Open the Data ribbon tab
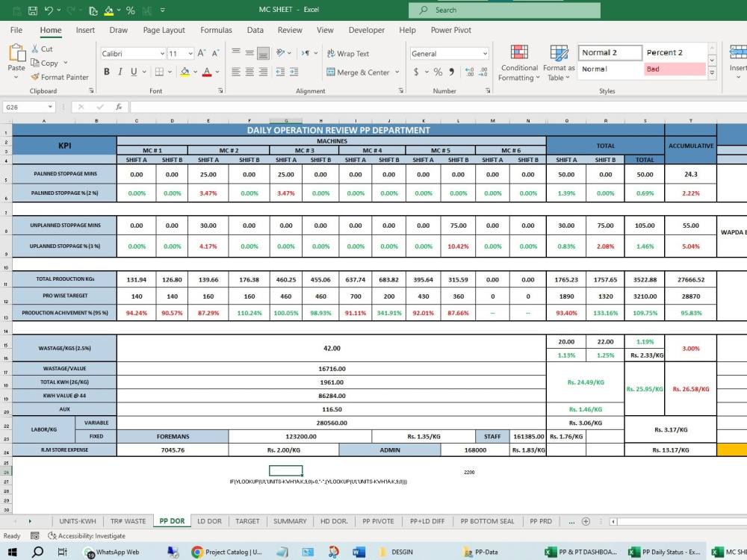Screen dimensions: 747x560 (255, 30)
